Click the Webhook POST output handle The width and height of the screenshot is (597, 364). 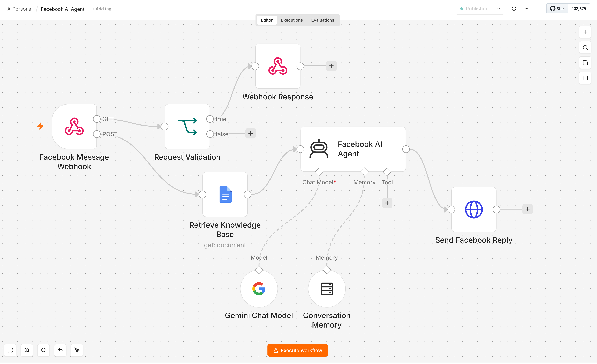(x=97, y=134)
